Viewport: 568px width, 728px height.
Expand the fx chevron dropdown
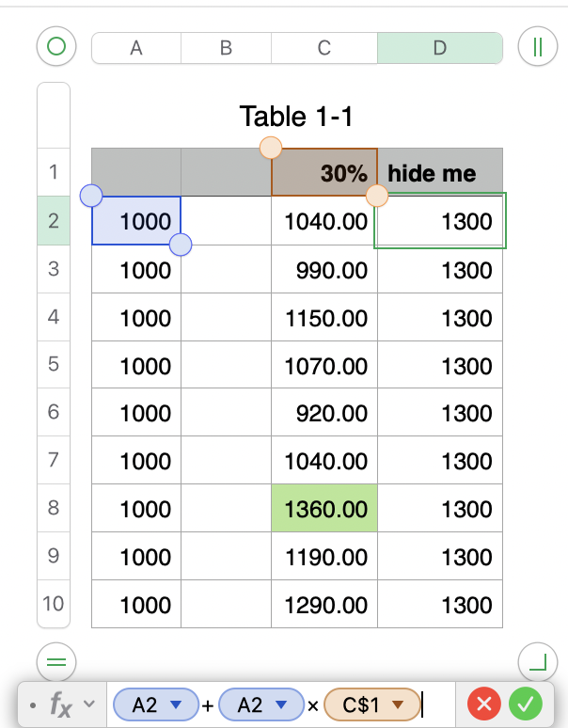pyautogui.click(x=89, y=704)
